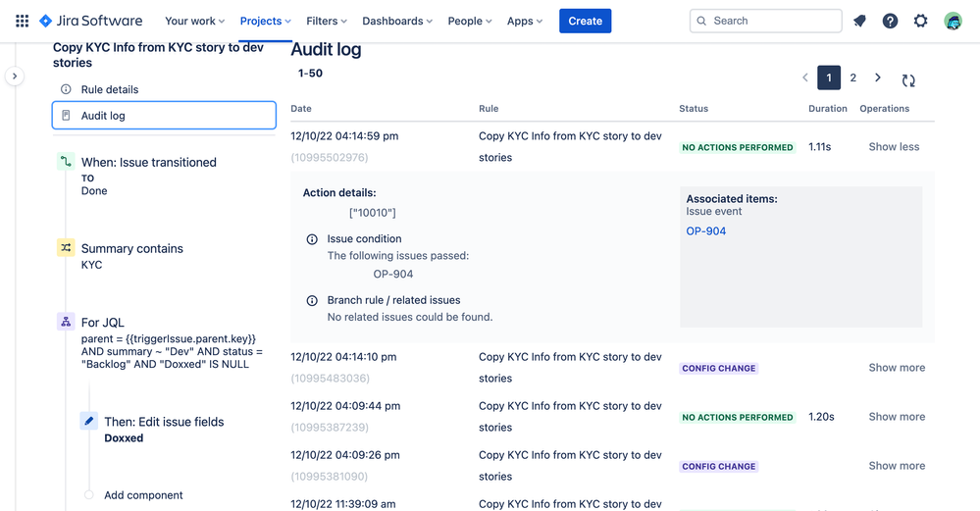
Task: Click the user profile avatar
Action: 953,21
